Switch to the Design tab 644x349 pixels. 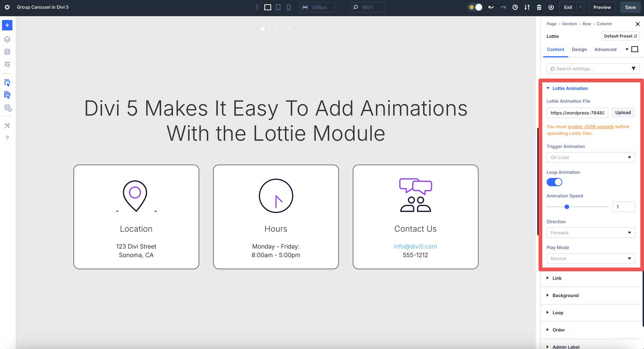point(579,49)
